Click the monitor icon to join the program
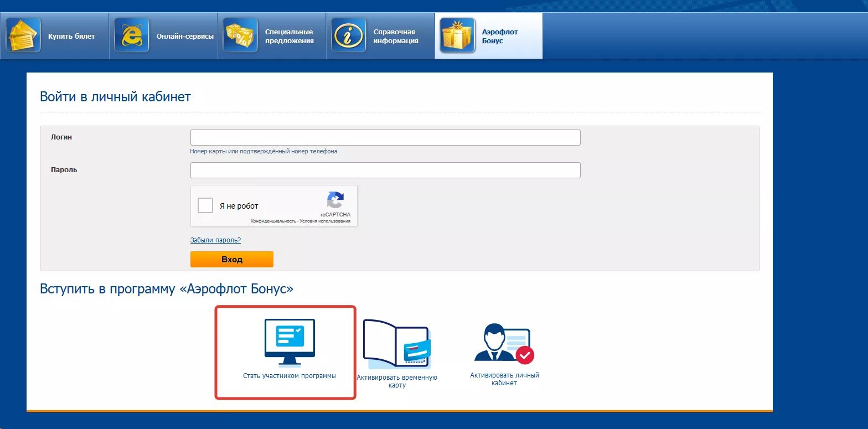The width and height of the screenshot is (868, 429). tap(290, 343)
